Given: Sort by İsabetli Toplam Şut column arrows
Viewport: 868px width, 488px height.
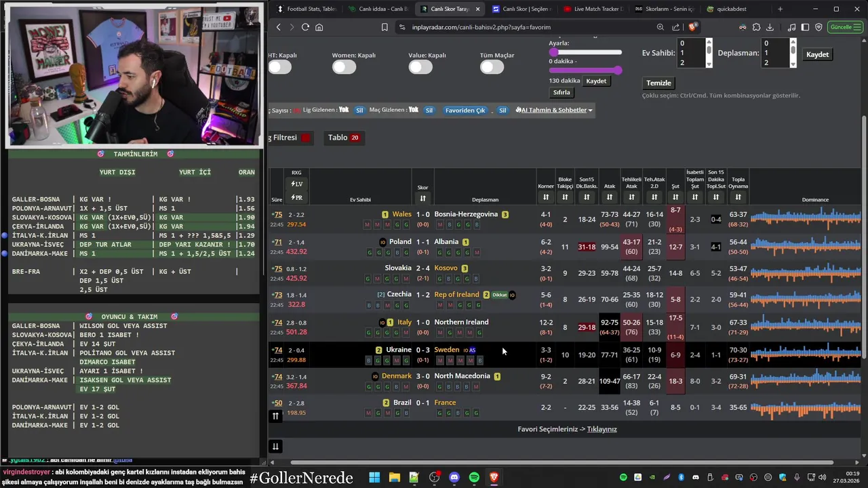Looking at the screenshot, I should tap(695, 197).
